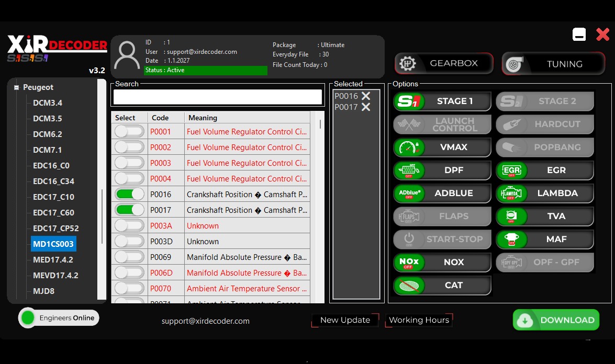Click the green Engineers Online indicator
Screen dimensions: 615x364
pyautogui.click(x=28, y=318)
